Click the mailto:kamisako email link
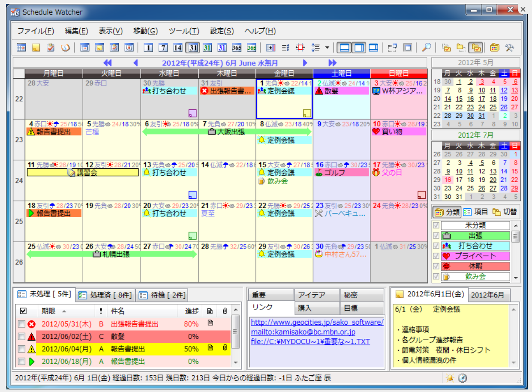The image size is (532, 392). pyautogui.click(x=303, y=332)
